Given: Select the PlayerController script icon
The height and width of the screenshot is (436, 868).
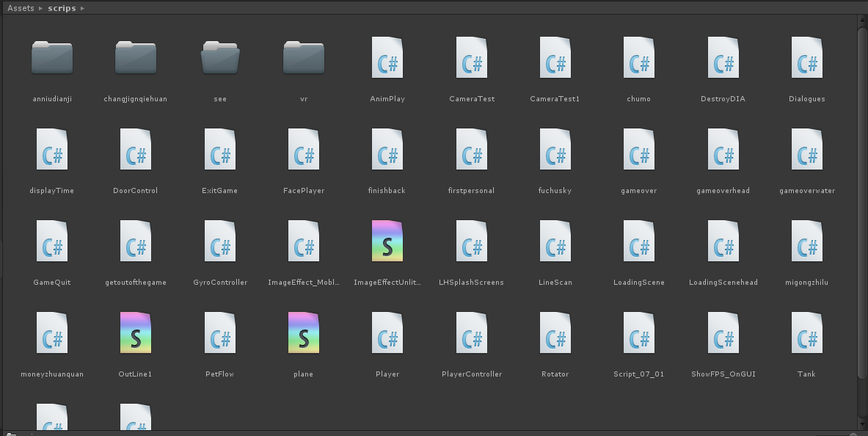Looking at the screenshot, I should click(472, 333).
